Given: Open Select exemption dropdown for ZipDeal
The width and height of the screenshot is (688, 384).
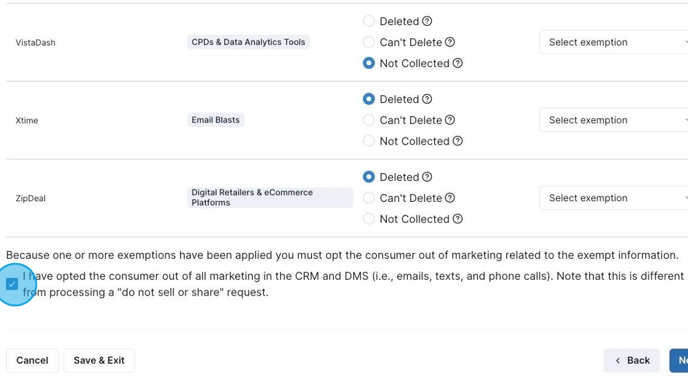Looking at the screenshot, I should 614,198.
